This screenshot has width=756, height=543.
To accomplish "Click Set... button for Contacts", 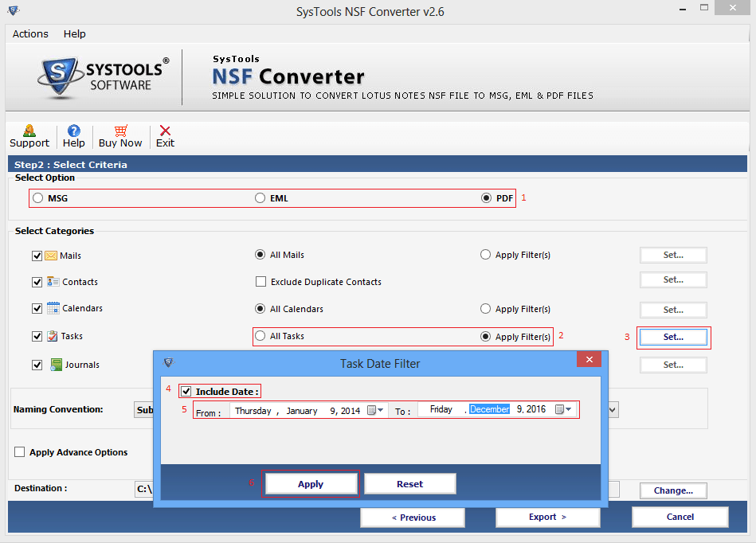I will [673, 279].
